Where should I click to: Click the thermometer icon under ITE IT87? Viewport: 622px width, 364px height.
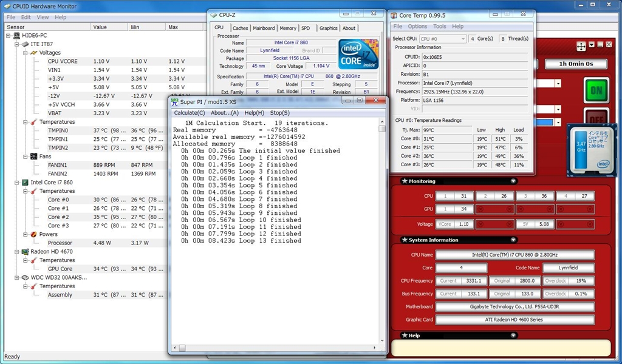(34, 122)
